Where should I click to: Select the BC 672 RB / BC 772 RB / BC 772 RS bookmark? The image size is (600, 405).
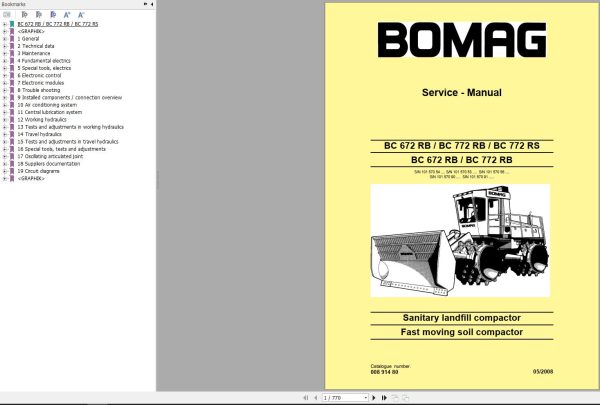click(57, 24)
